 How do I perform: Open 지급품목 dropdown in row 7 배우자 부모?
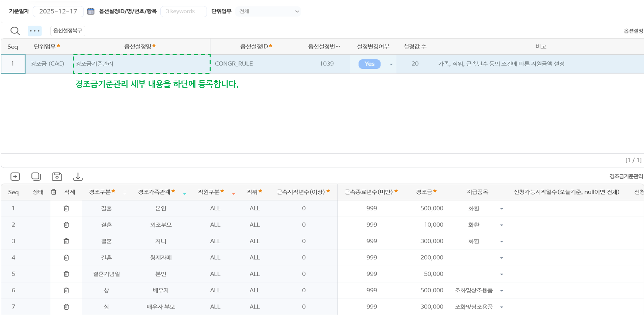point(502,307)
